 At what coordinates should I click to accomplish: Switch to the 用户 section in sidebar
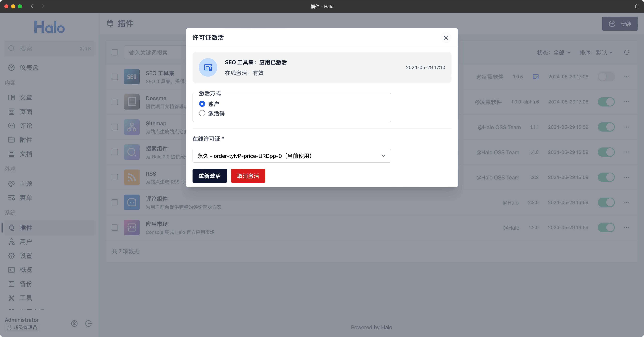(26, 242)
